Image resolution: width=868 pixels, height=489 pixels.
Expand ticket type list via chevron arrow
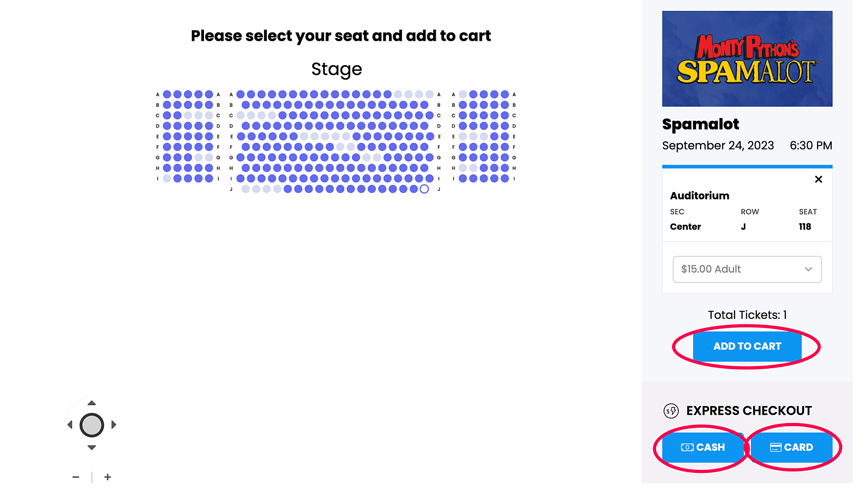(808, 269)
